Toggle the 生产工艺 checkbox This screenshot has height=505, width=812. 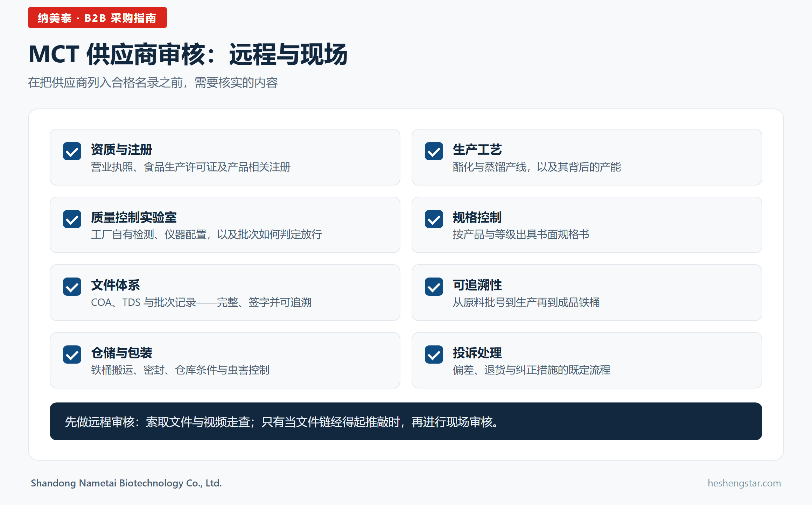coord(434,151)
